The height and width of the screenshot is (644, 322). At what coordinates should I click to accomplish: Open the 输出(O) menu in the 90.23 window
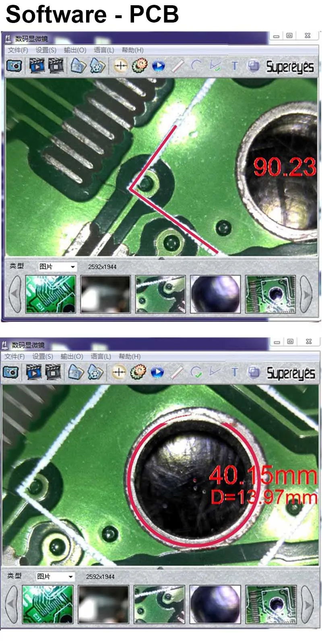point(75,50)
